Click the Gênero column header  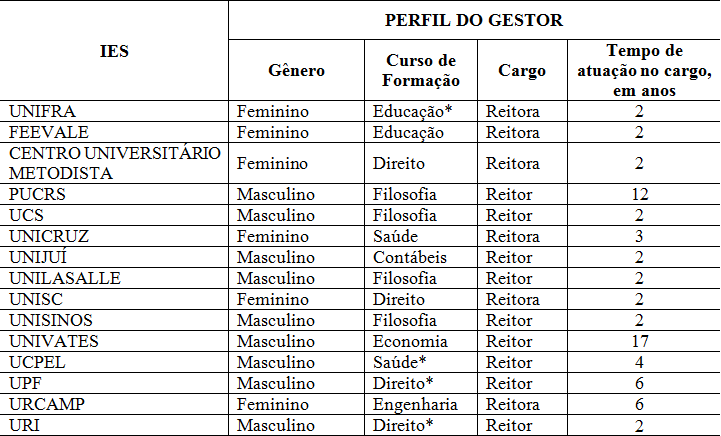pos(297,71)
